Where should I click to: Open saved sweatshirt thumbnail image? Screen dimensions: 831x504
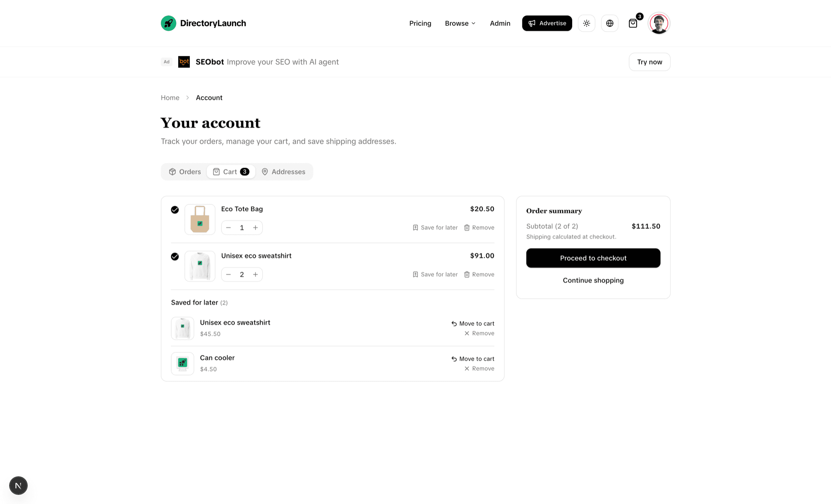coord(182,328)
